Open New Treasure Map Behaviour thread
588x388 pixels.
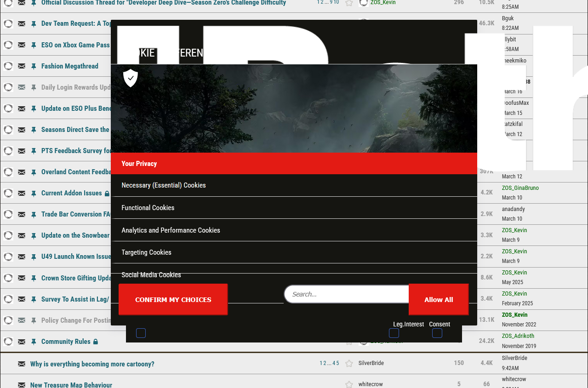point(71,385)
